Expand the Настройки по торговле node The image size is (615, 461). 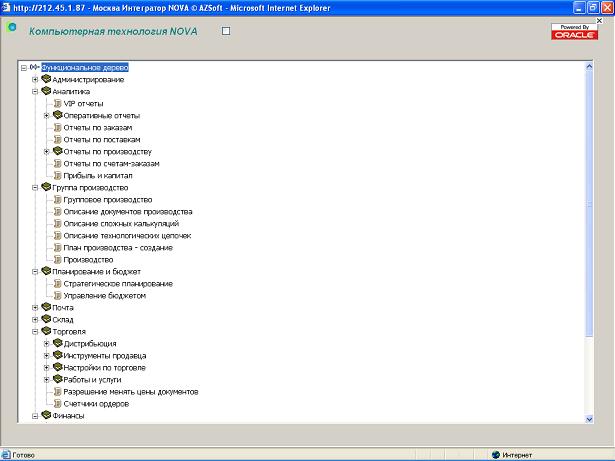point(46,368)
